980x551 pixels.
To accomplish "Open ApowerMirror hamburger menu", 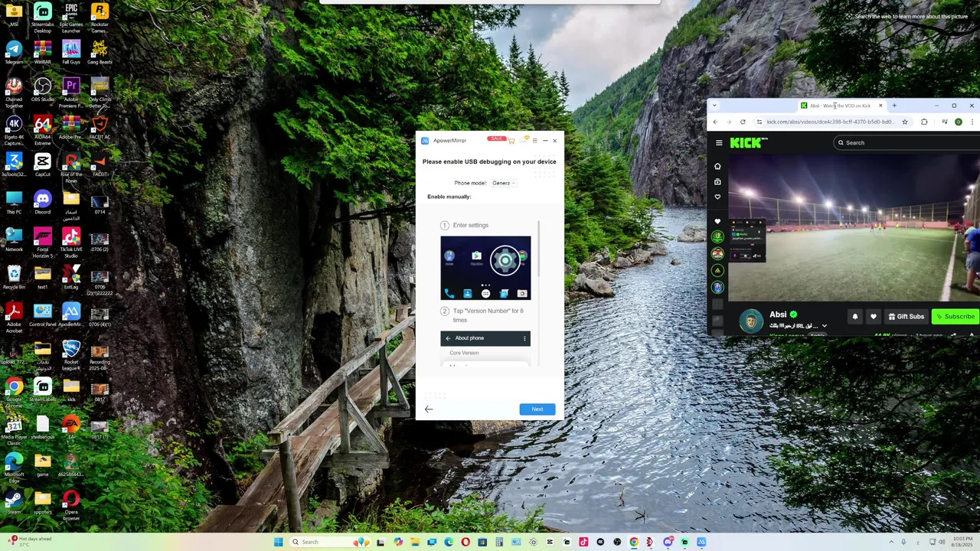I will [x=534, y=141].
